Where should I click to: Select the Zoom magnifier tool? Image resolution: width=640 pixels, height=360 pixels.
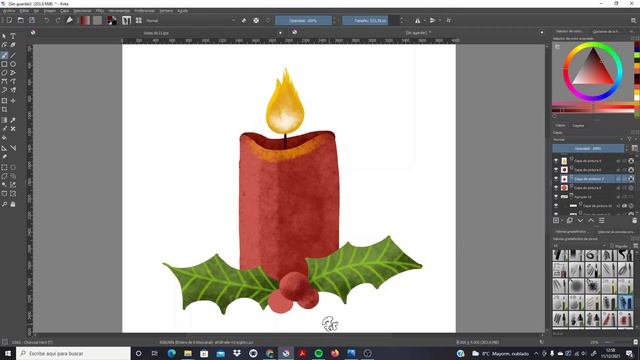tap(4, 204)
